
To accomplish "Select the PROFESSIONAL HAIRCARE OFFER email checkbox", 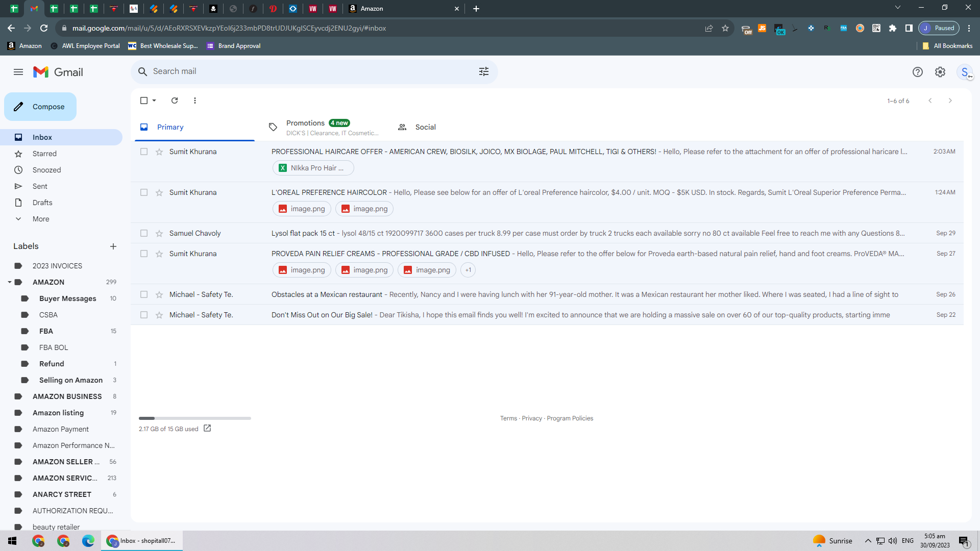I will (x=144, y=152).
